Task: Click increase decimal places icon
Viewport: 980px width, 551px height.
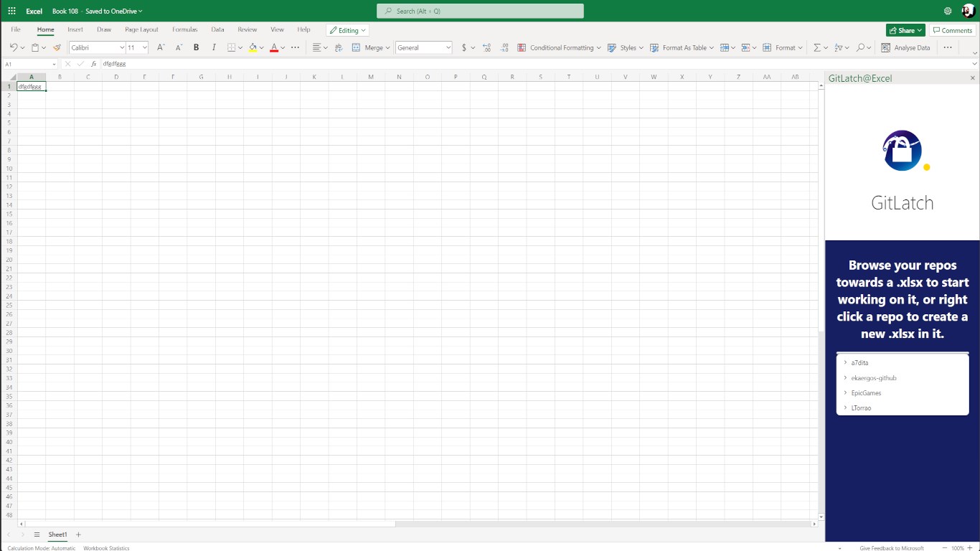Action: point(487,47)
